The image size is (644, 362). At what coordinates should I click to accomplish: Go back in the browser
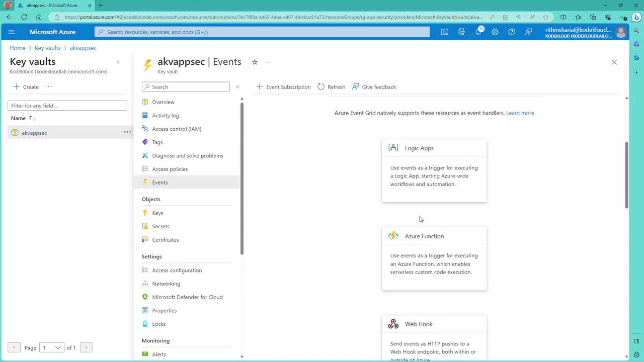(10, 17)
